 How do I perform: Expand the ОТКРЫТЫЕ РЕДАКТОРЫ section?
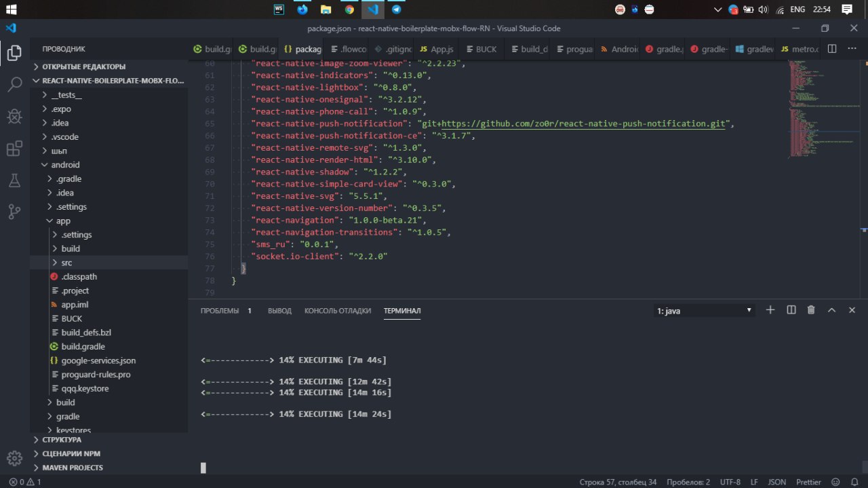click(x=108, y=67)
